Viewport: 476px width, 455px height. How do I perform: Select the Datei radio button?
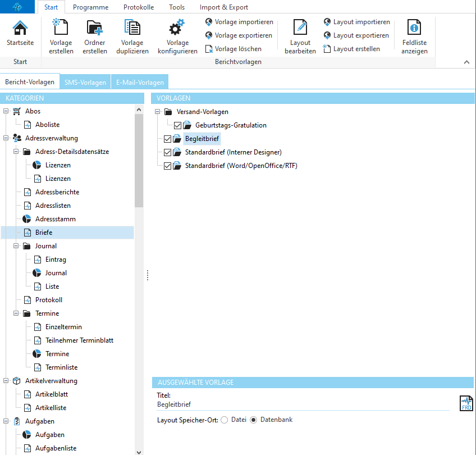tap(225, 420)
